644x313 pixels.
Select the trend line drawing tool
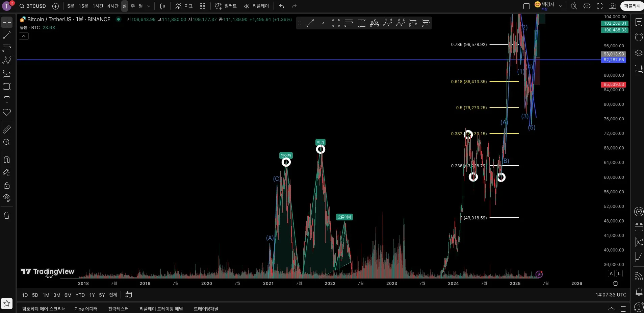coord(7,35)
